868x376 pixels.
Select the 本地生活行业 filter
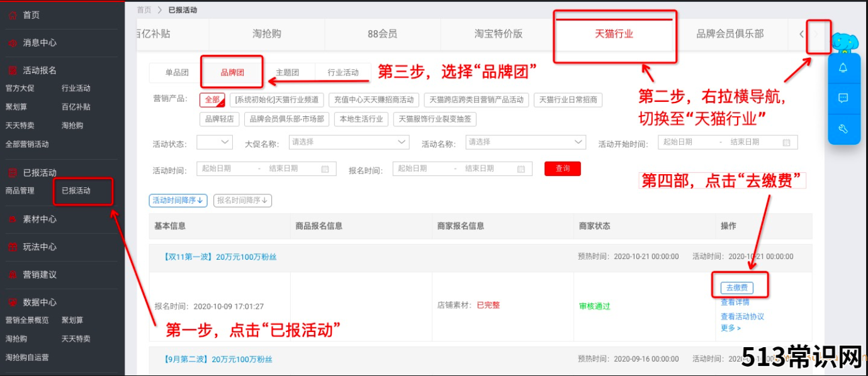click(361, 118)
